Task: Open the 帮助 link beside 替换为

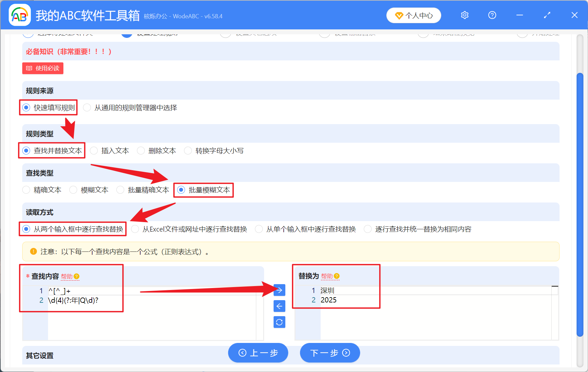Action: 328,276
